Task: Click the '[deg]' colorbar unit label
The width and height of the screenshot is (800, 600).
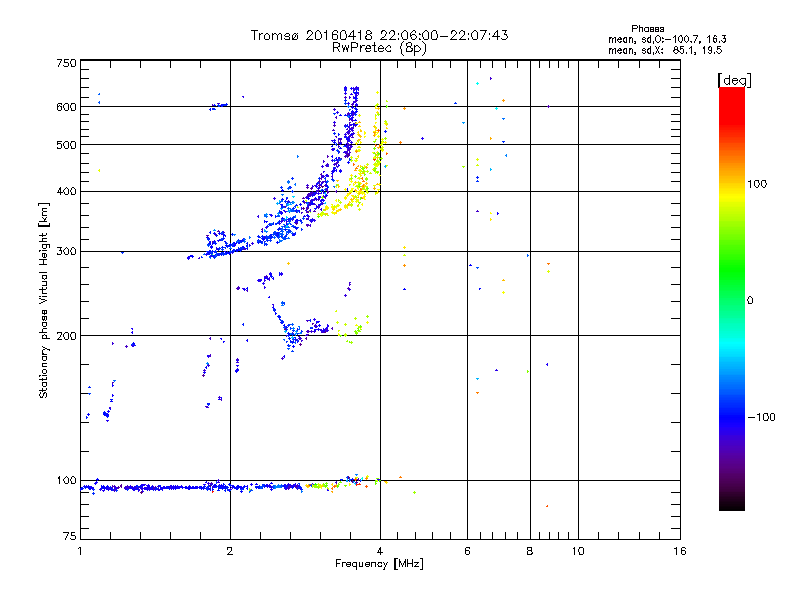Action: 734,80
